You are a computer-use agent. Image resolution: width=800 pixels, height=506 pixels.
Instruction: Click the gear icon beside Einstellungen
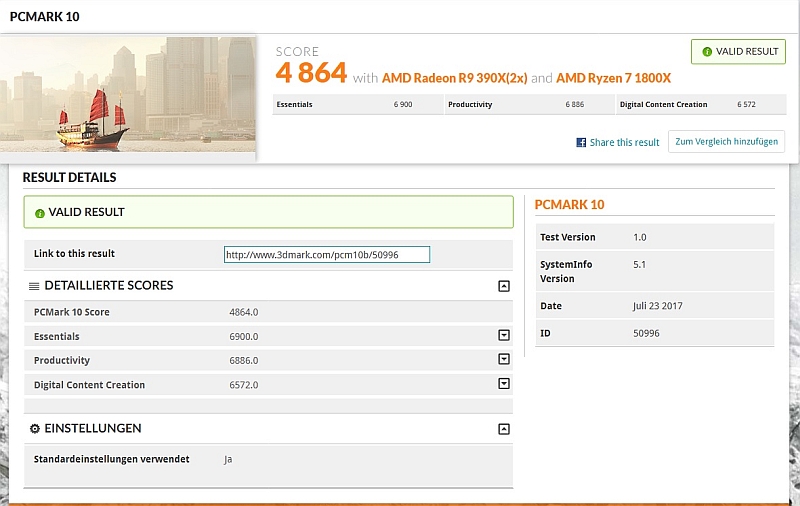(35, 428)
